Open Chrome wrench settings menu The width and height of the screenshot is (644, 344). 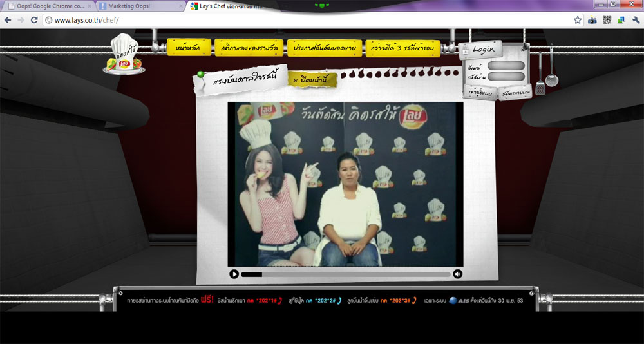[x=636, y=20]
